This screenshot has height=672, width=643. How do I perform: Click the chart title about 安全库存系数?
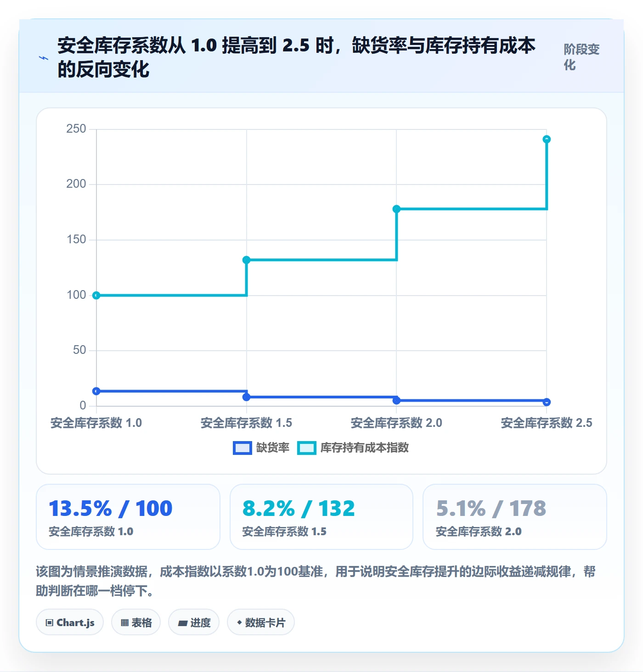coord(296,57)
